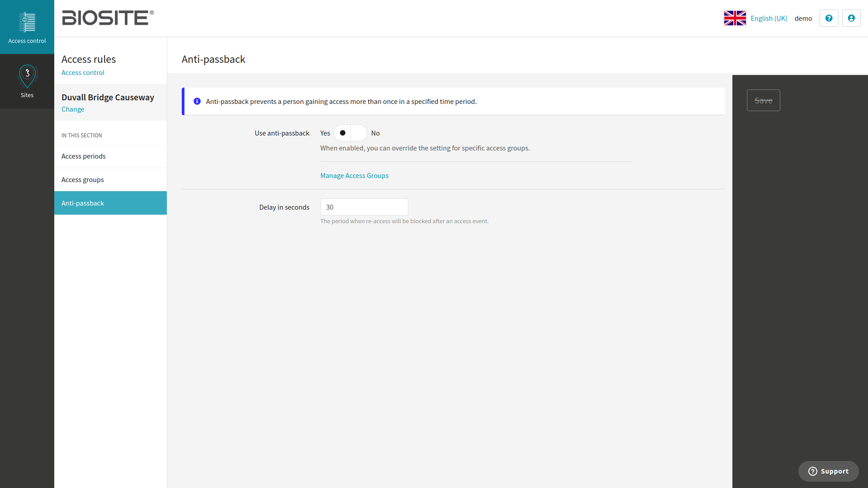Image resolution: width=868 pixels, height=488 pixels.
Task: Click the Use anti-passback label
Action: (x=282, y=133)
